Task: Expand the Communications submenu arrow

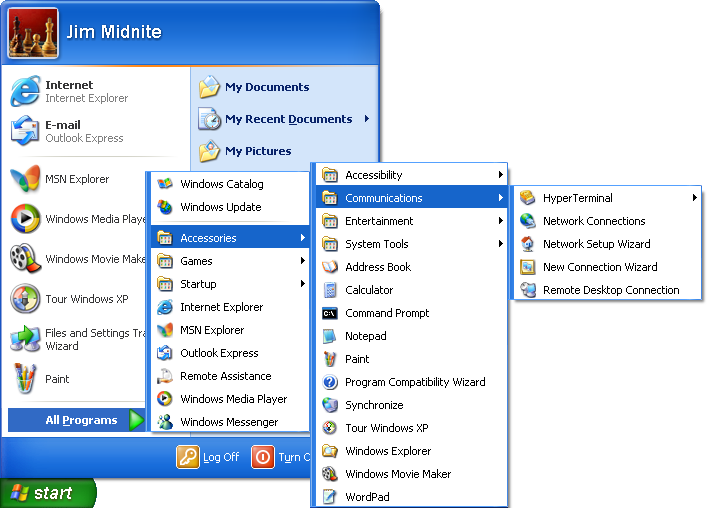Action: [x=500, y=198]
